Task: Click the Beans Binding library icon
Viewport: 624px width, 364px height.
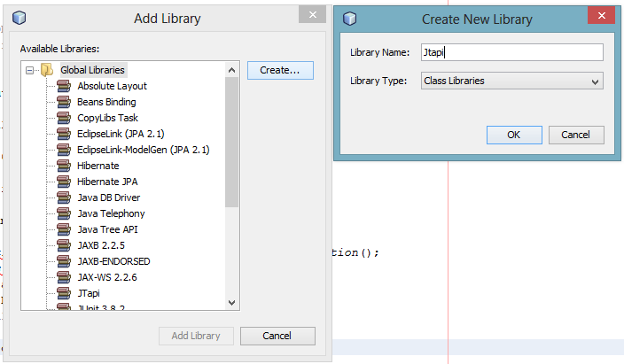Action: [x=64, y=102]
